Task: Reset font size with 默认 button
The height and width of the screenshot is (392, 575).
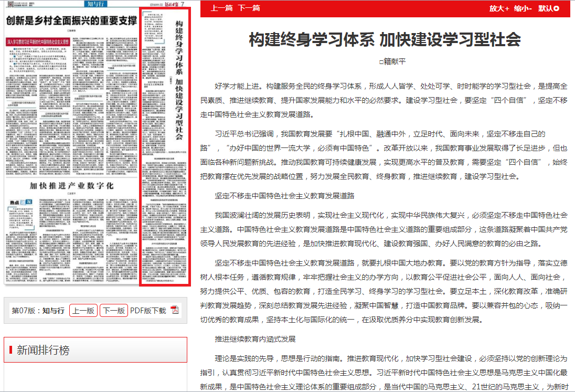Action: (x=549, y=8)
